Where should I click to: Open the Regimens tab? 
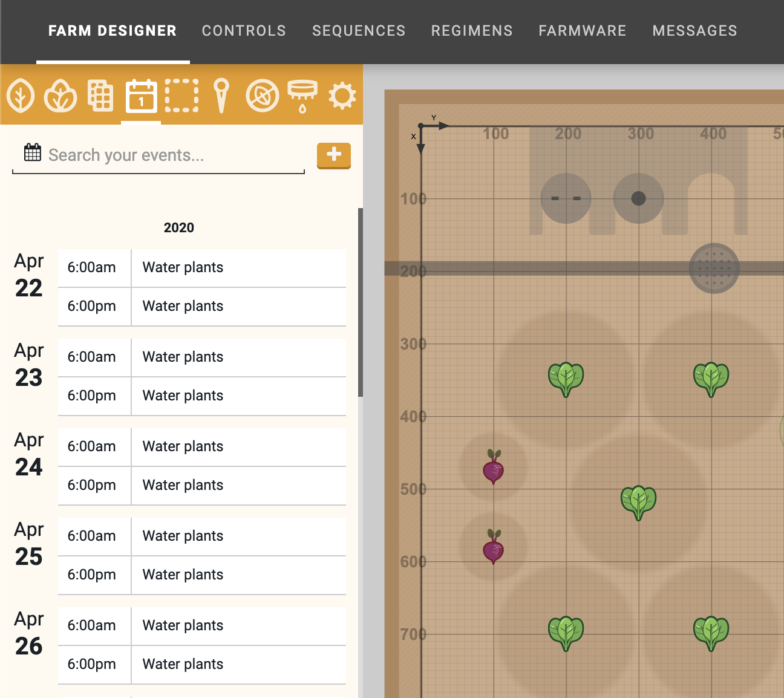coord(472,31)
